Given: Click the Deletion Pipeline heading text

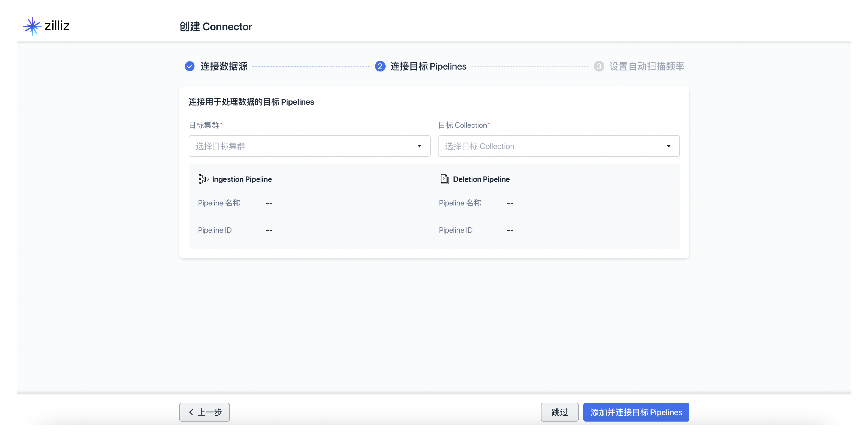Looking at the screenshot, I should (x=481, y=179).
